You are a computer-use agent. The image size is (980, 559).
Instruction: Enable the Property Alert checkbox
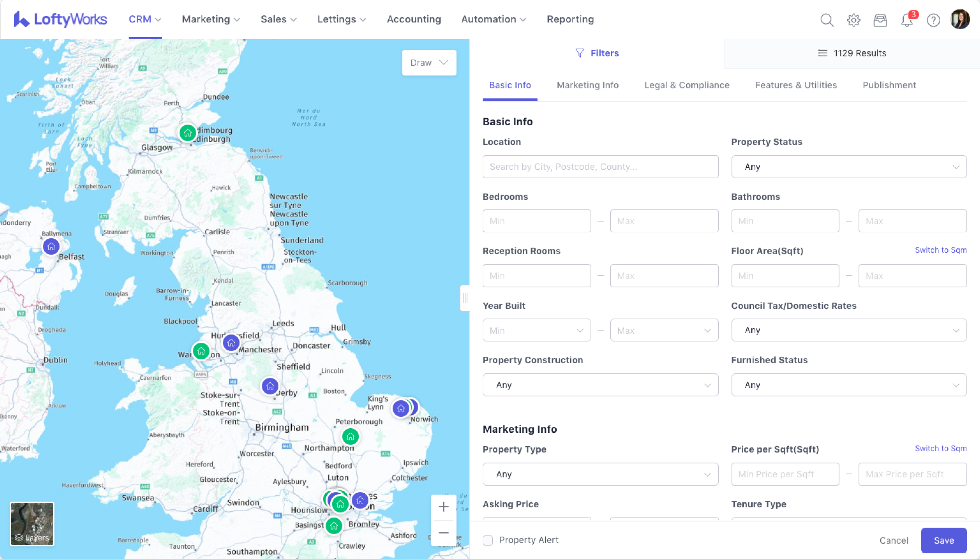pyautogui.click(x=488, y=540)
